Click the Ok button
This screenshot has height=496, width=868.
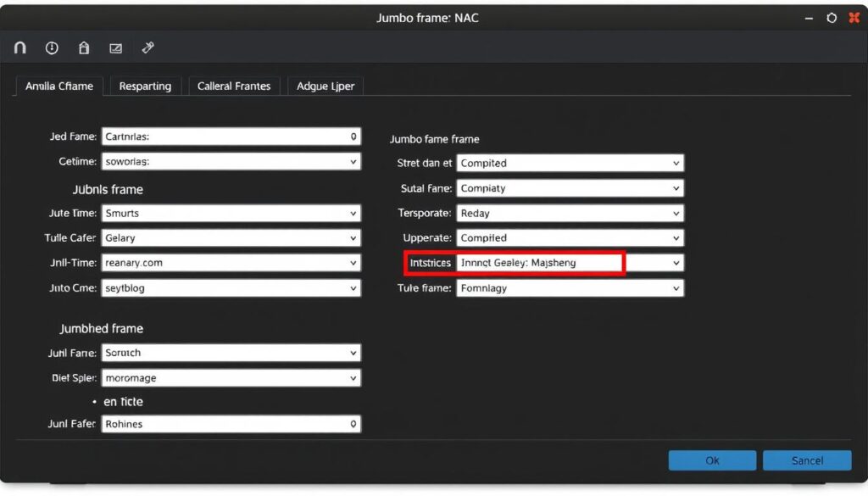[x=711, y=460]
